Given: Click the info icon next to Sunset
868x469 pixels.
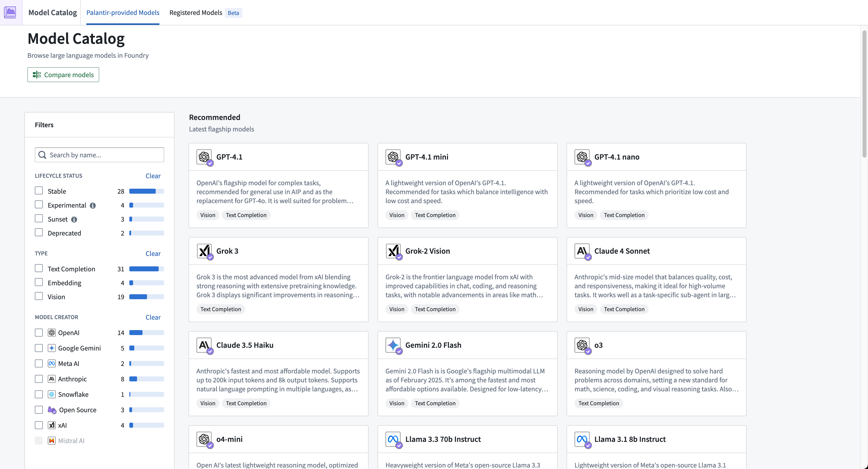Looking at the screenshot, I should [74, 220].
